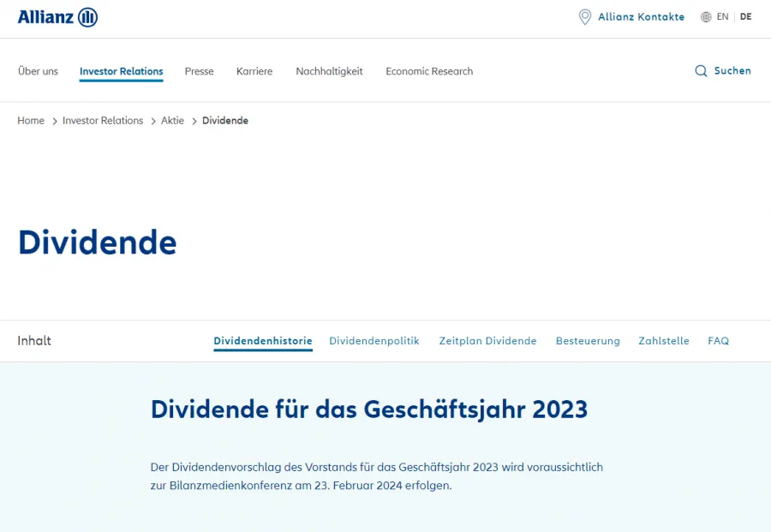Open the FAQ section from the content bar

tap(719, 340)
